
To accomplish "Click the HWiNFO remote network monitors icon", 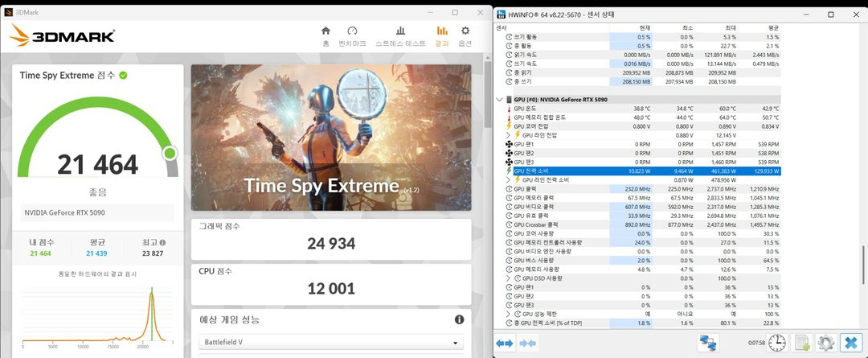I will click(x=707, y=343).
